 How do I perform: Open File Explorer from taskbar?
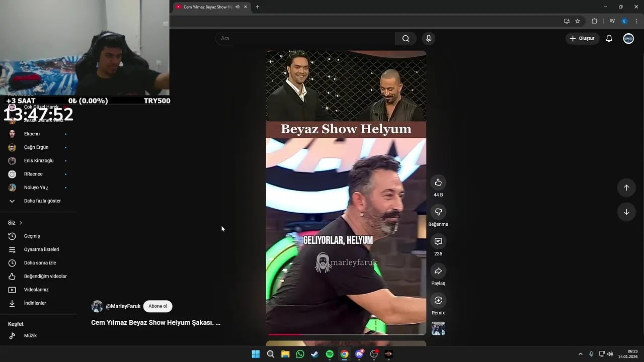click(x=285, y=354)
